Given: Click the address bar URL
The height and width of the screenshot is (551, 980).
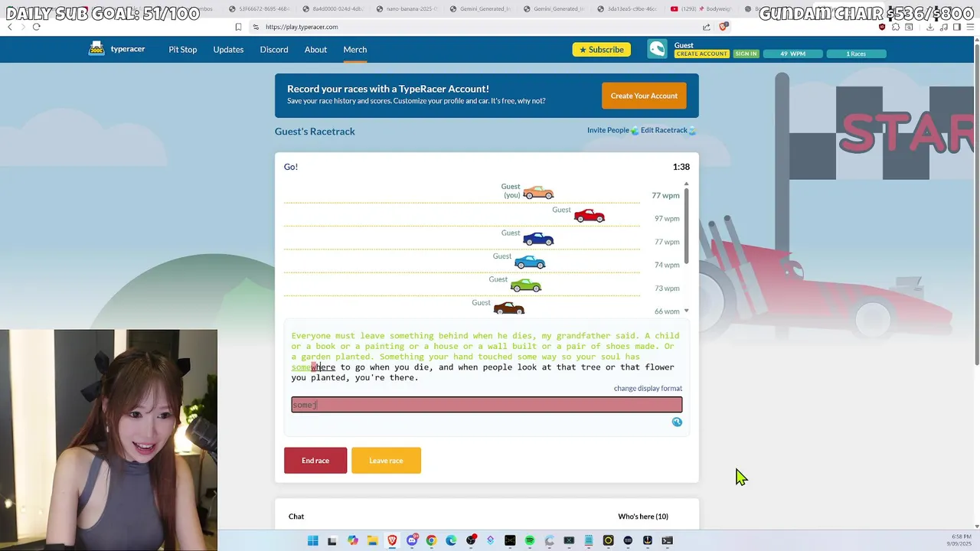Looking at the screenshot, I should [302, 27].
